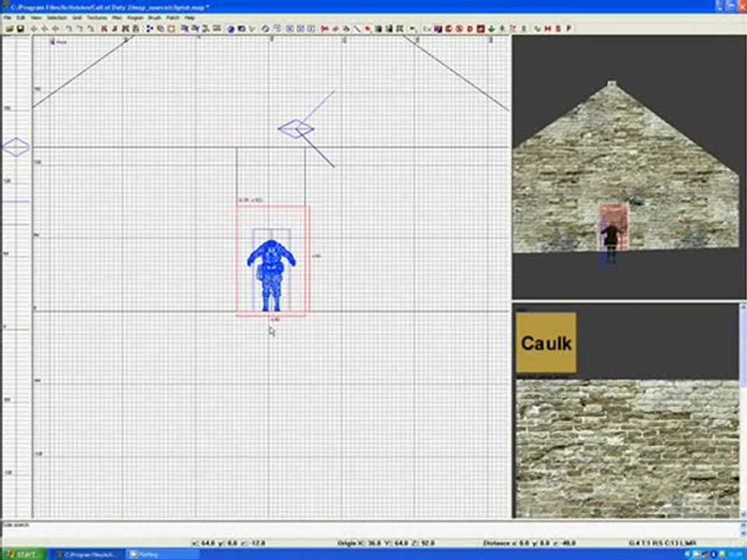Click the Origin coordinates status text

pyautogui.click(x=386, y=543)
